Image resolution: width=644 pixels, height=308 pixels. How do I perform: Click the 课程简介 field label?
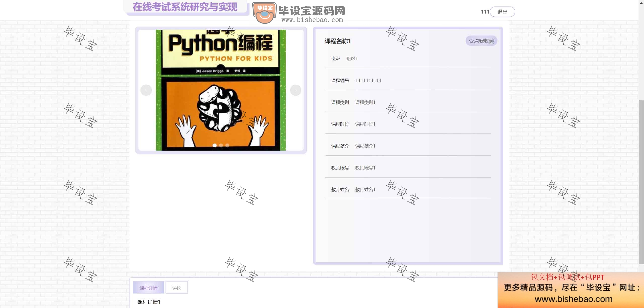tap(340, 146)
